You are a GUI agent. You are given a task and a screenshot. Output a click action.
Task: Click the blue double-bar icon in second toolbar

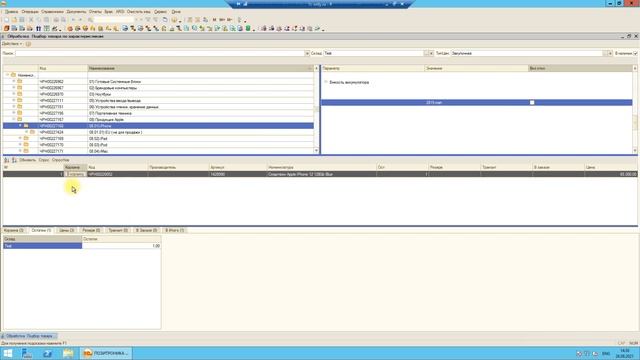(38, 29)
